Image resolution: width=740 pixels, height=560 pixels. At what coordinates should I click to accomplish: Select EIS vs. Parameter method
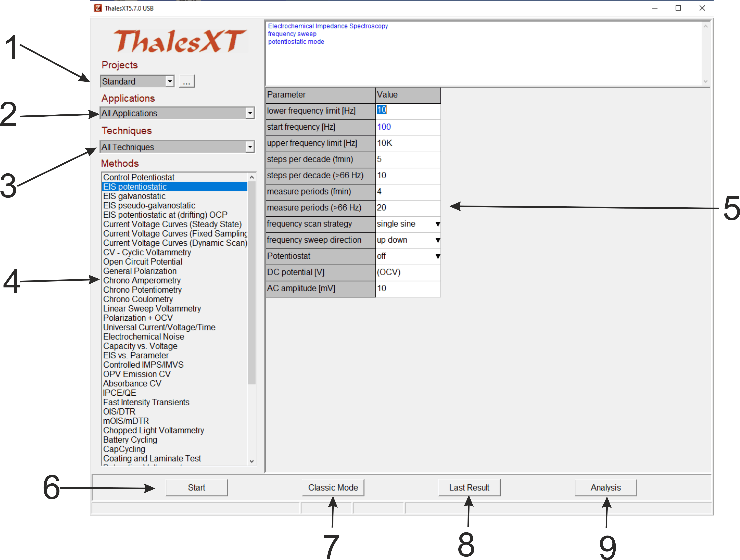click(x=175, y=355)
